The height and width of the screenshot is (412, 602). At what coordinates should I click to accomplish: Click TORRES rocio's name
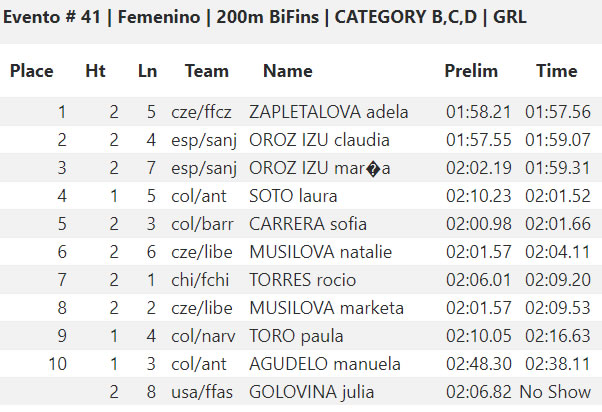click(x=303, y=280)
